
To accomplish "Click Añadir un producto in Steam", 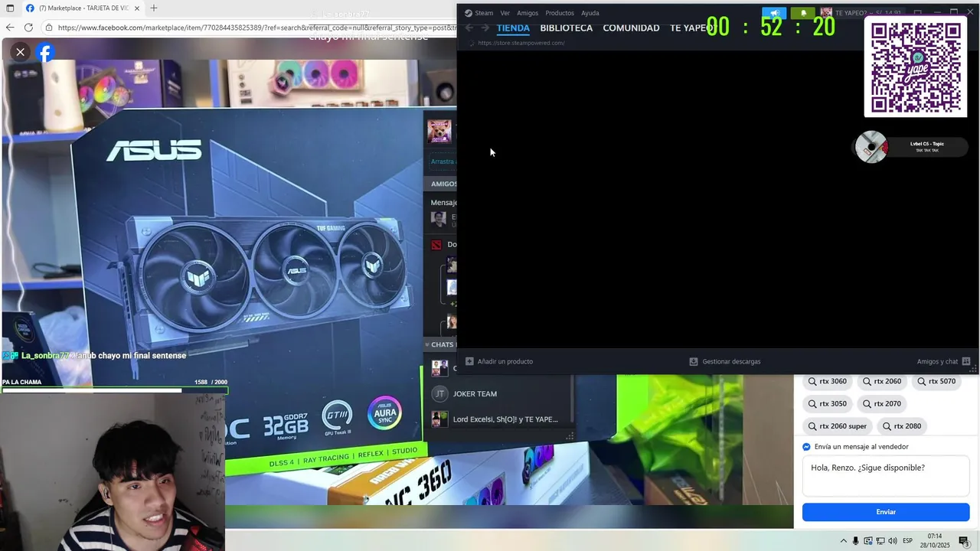I will (x=505, y=361).
